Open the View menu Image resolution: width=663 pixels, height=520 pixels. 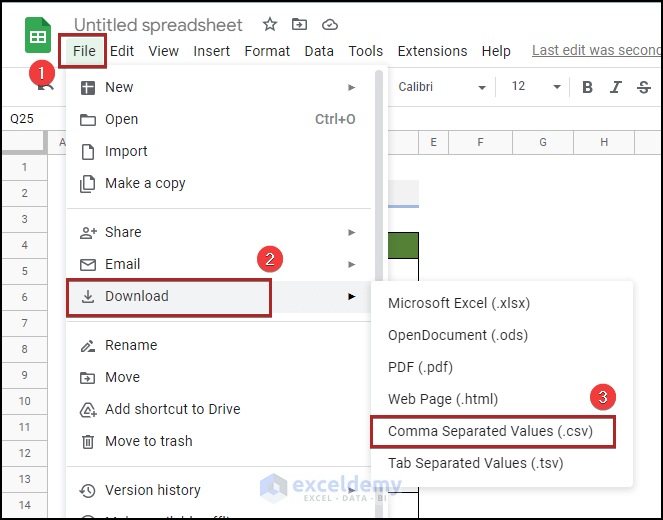pos(163,51)
